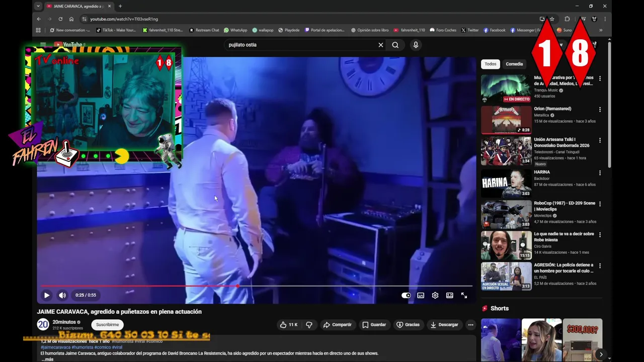Go back with the browser back arrow
644x362 pixels.
[x=39, y=19]
